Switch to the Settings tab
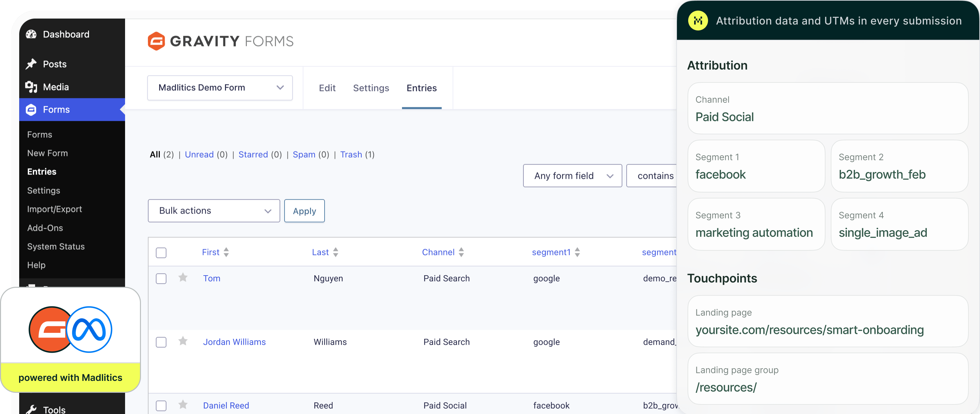980x414 pixels. coord(371,88)
